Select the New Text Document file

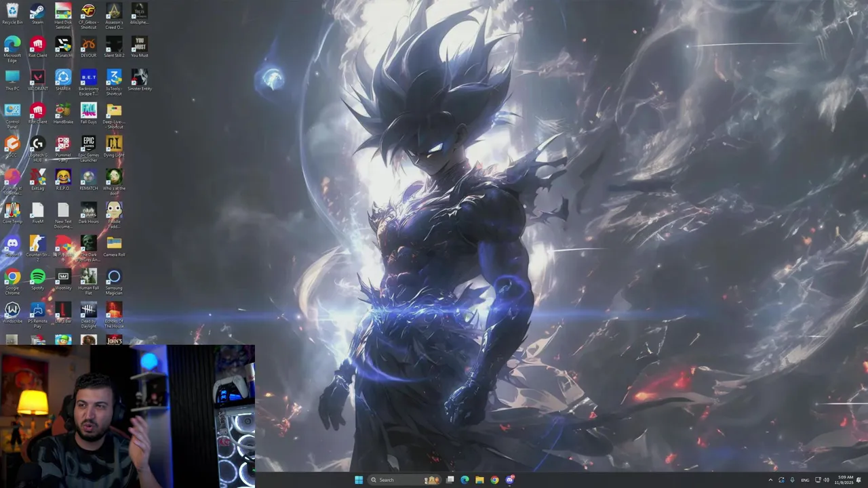coord(63,216)
